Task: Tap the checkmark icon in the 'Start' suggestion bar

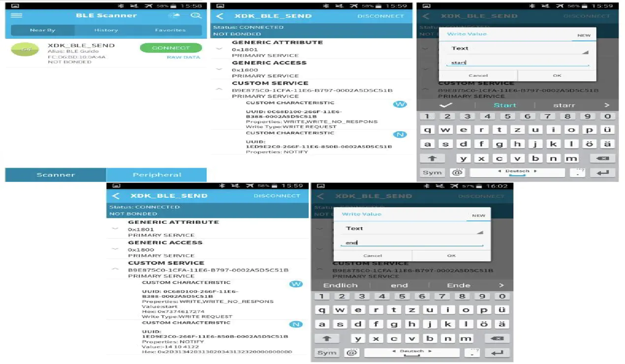Action: tap(446, 105)
